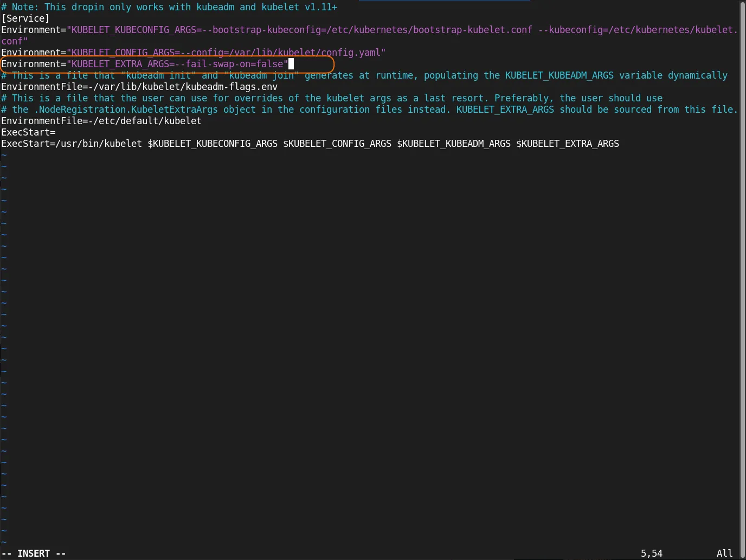
Task: Click the EnvironmentFile kubeadm-flags.env line
Action: point(139,87)
